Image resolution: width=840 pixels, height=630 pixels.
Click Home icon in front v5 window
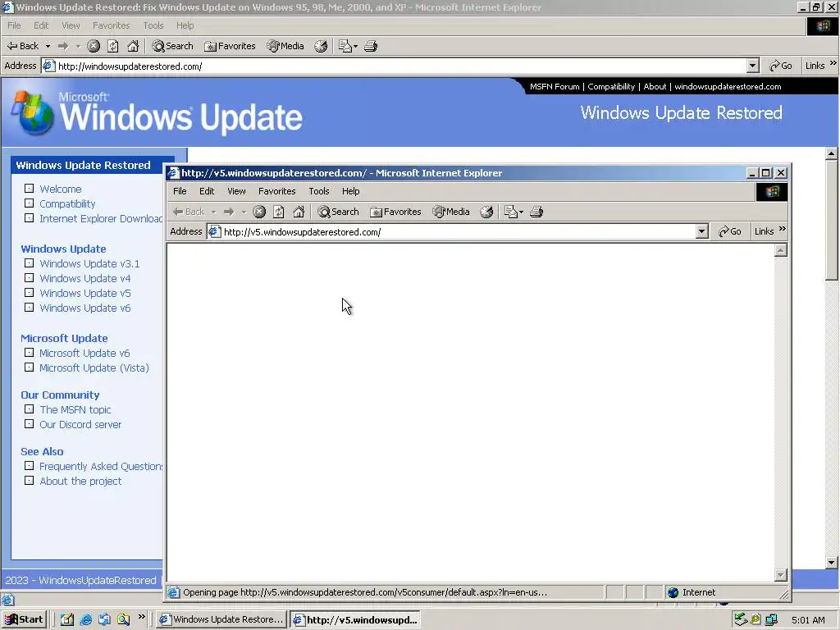coord(299,212)
